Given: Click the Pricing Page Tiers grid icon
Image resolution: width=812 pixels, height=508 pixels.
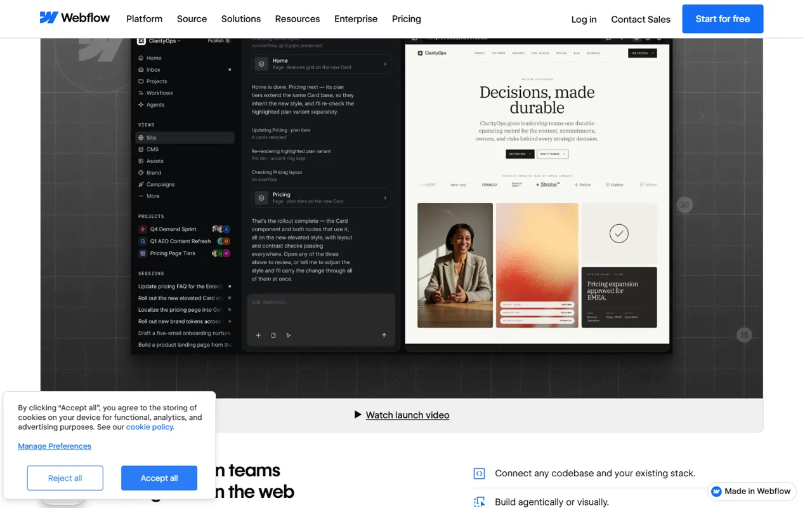Looking at the screenshot, I should 143,253.
